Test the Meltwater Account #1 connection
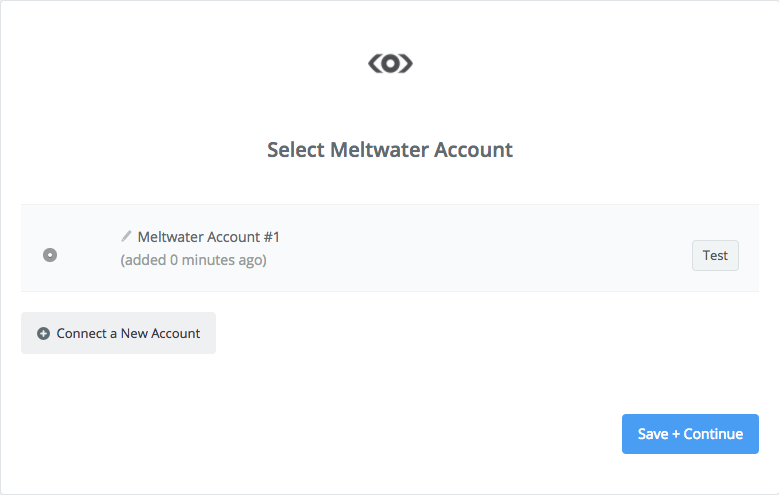The image size is (779, 495). [715, 255]
